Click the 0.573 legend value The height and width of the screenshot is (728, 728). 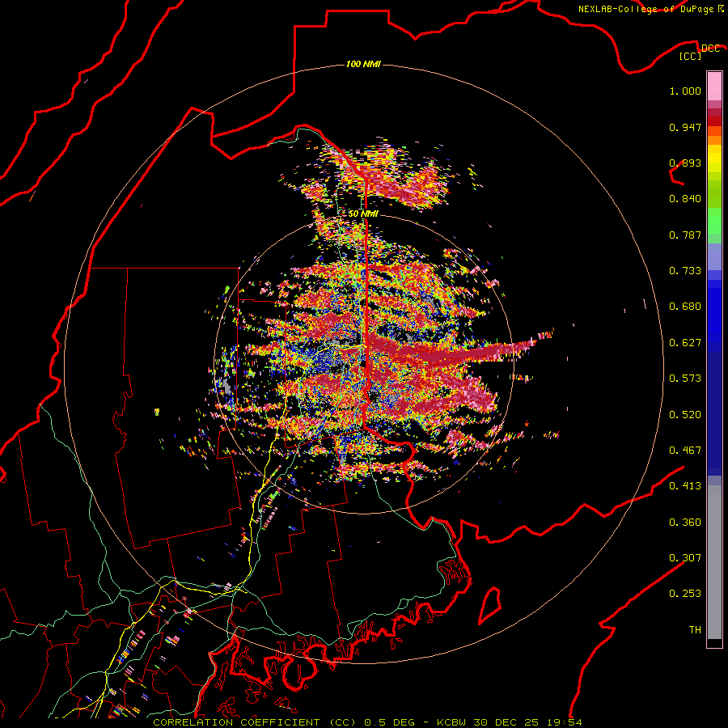tap(685, 379)
